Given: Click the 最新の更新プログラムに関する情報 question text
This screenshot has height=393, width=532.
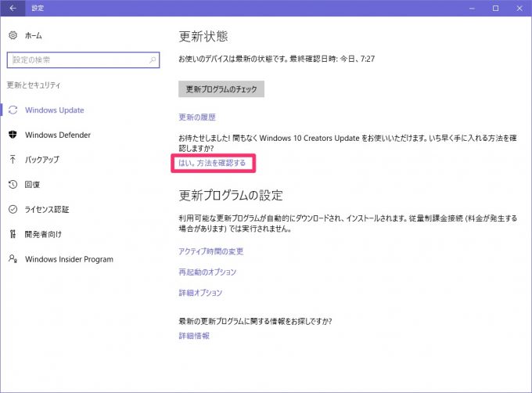Looking at the screenshot, I should pos(255,321).
